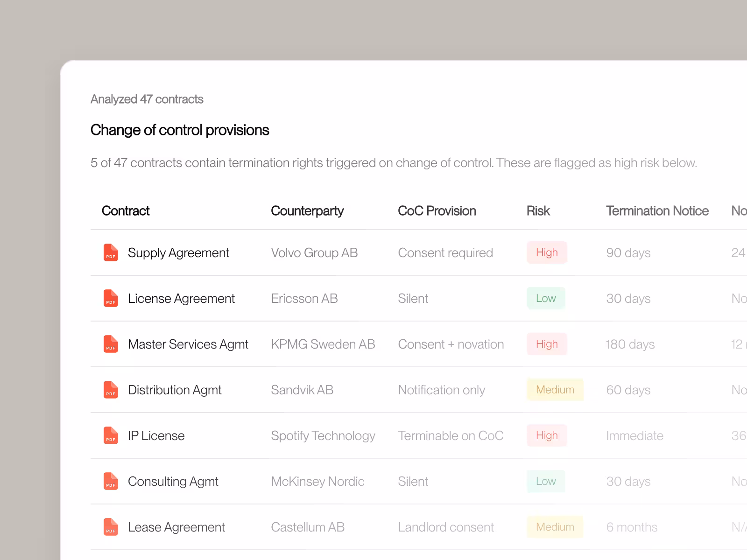747x560 pixels.
Task: Sort by the Risk column header
Action: pyautogui.click(x=538, y=211)
